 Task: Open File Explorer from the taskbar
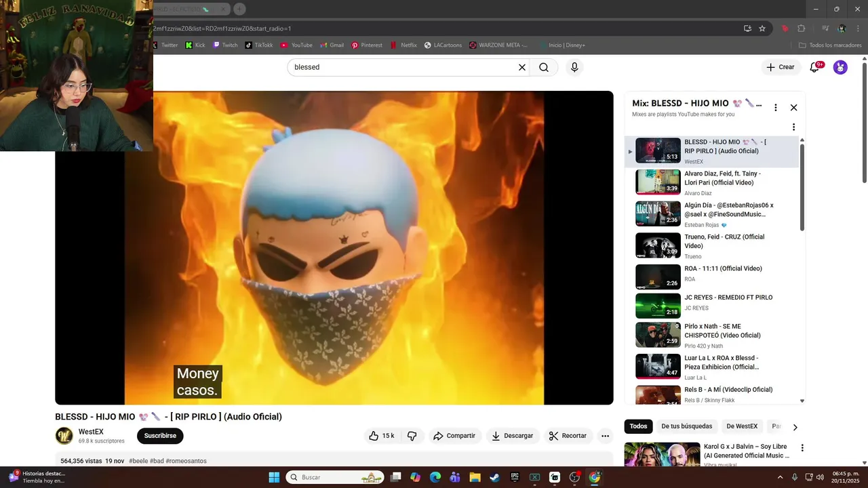(475, 477)
